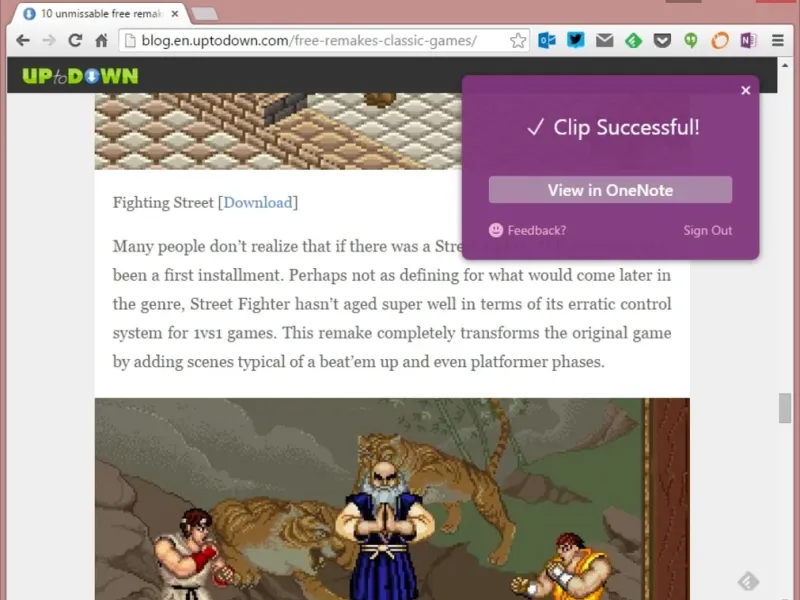The image size is (800, 600).
Task: Open the OneNote Clipper extension icon
Action: click(748, 40)
